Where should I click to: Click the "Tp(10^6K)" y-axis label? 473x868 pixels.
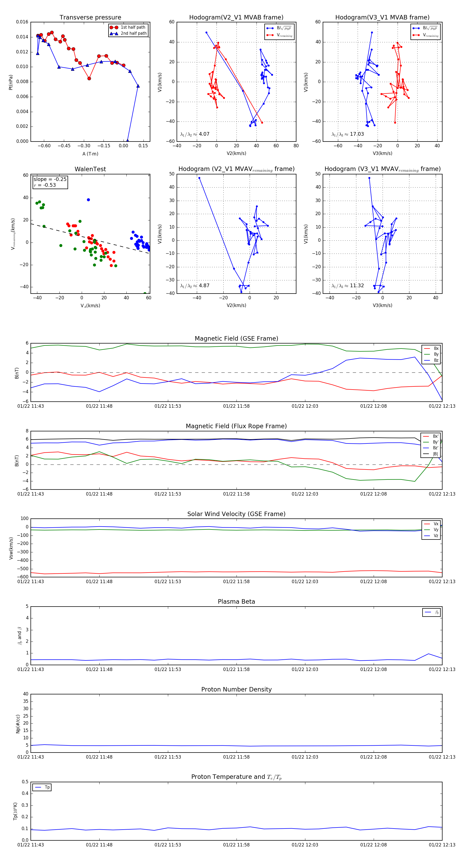point(15,811)
